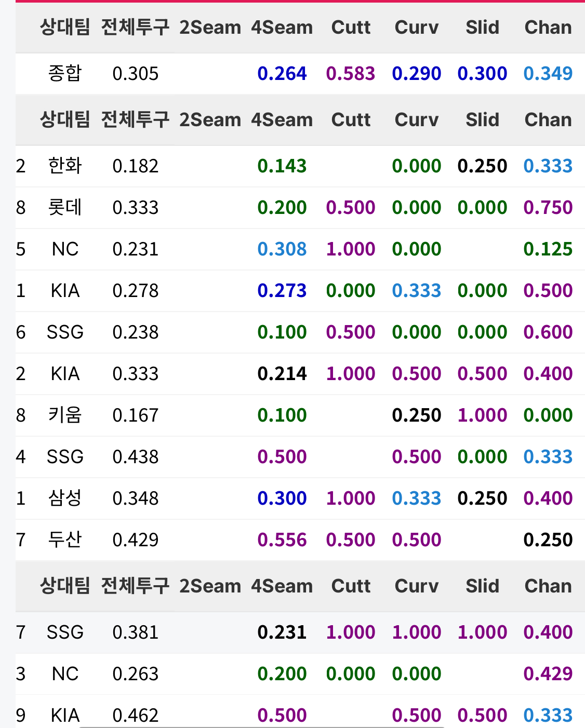This screenshot has width=585, height=728.
Task: Select the Cutt value 0.583
Action: tap(351, 74)
